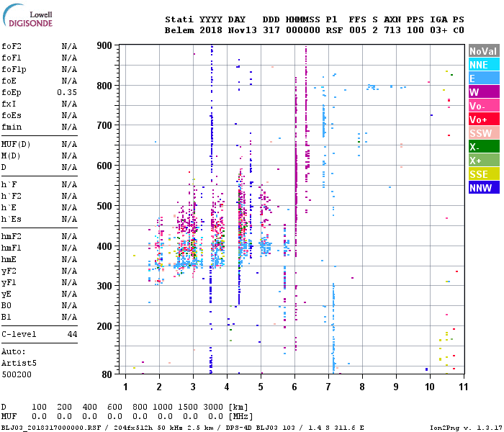Click the foEp value 0.35
The image size is (504, 432).
67,93
